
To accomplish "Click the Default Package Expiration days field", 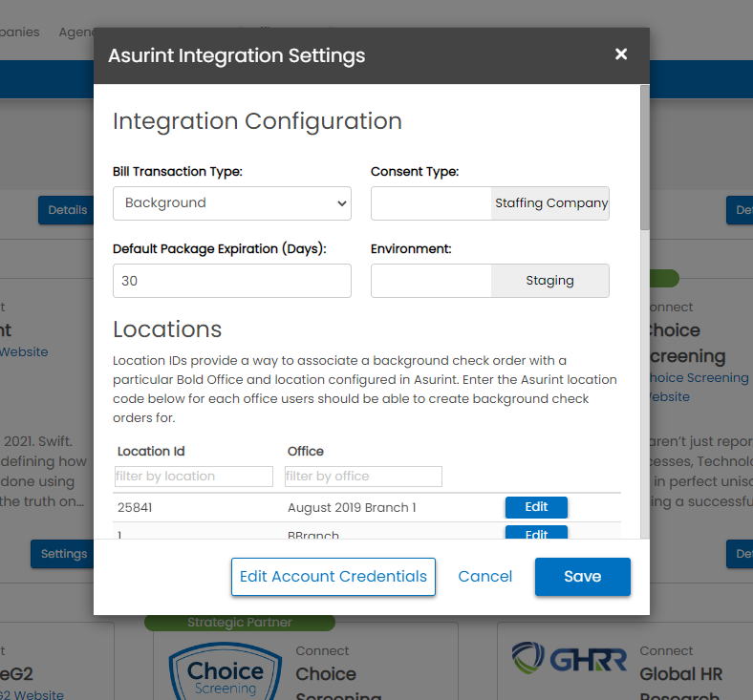I will click(x=232, y=281).
